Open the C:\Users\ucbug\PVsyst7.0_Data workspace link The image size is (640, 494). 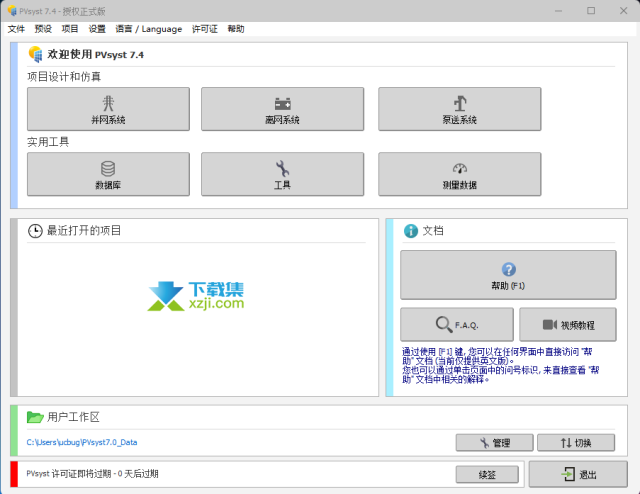pyautogui.click(x=82, y=442)
